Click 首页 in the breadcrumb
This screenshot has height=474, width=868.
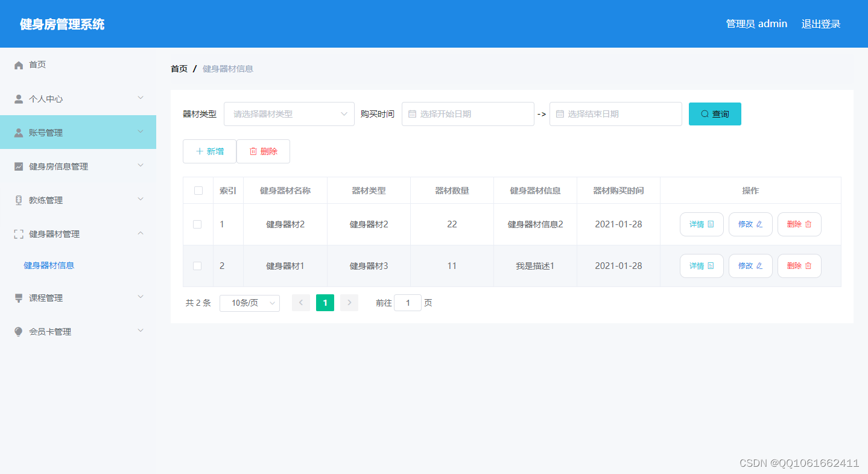click(x=179, y=69)
